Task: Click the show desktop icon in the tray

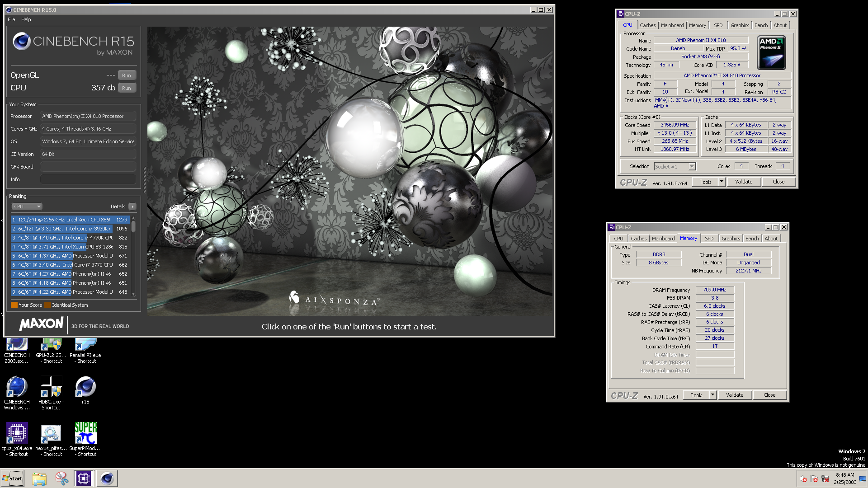Action: point(863,479)
